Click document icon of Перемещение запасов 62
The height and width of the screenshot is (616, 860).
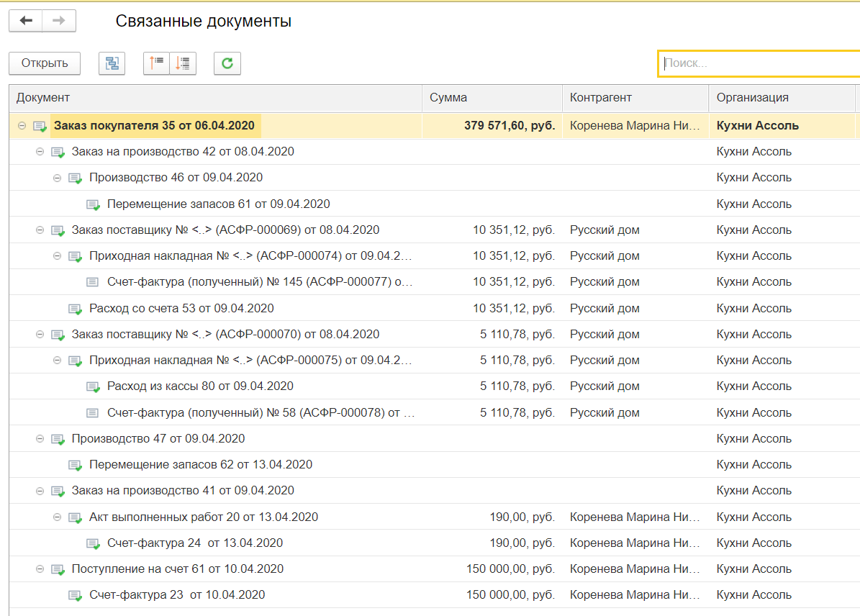[x=75, y=465]
